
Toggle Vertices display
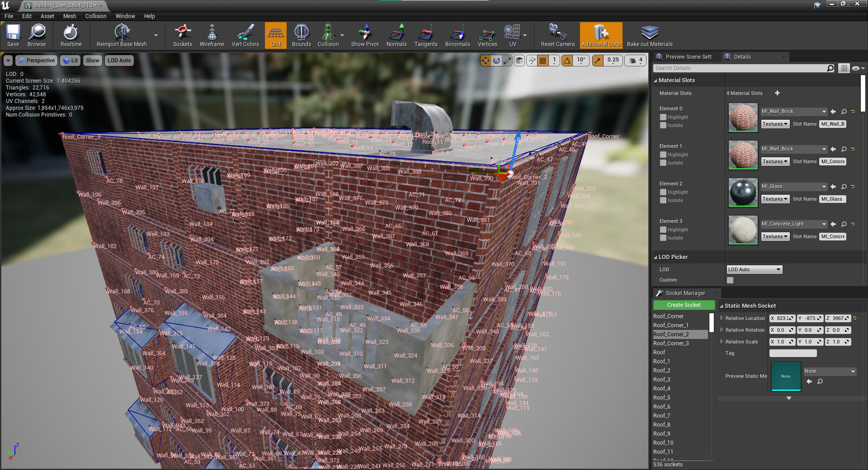pos(487,36)
